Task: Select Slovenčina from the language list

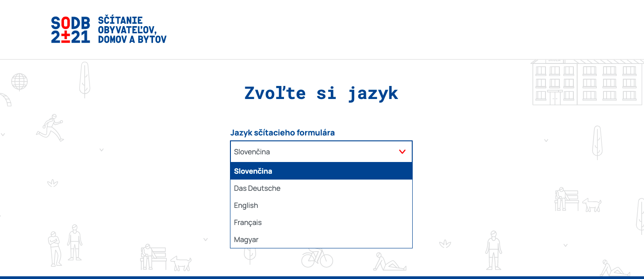Action: tap(321, 171)
